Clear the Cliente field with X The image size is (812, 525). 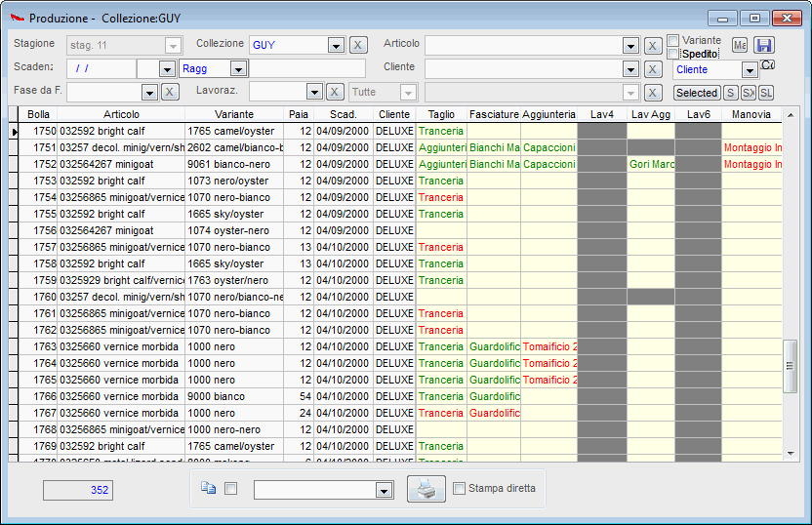(653, 69)
